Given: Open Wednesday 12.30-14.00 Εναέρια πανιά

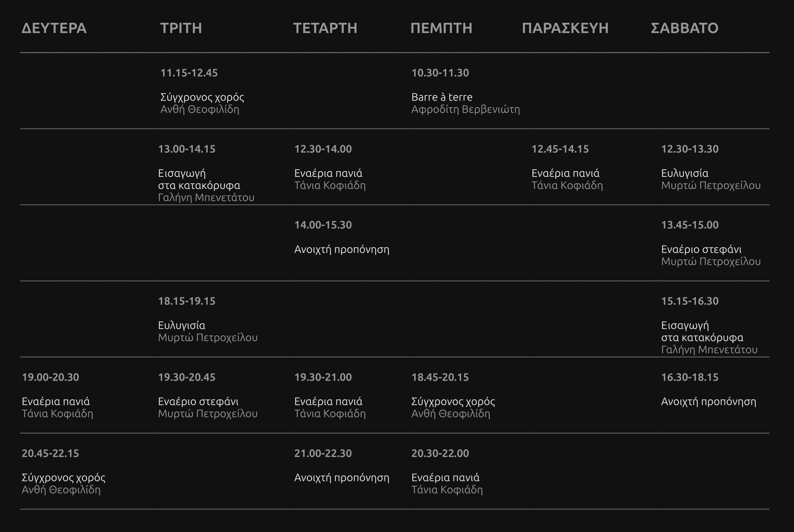Looking at the screenshot, I should 328,173.
